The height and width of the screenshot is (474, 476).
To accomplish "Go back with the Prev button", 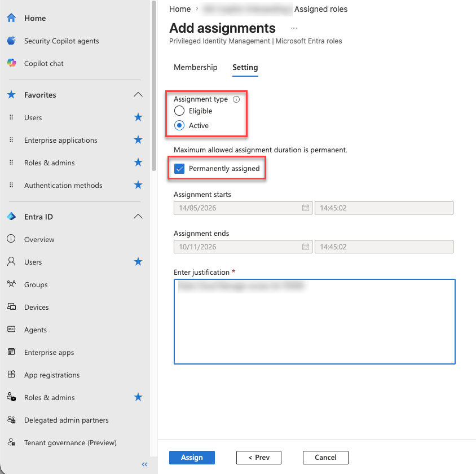I will 259,458.
